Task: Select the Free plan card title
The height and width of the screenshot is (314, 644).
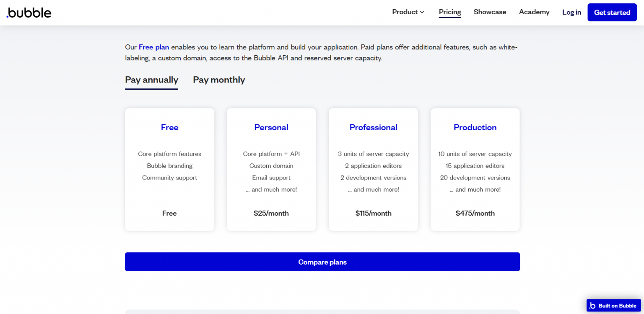Action: click(x=169, y=128)
